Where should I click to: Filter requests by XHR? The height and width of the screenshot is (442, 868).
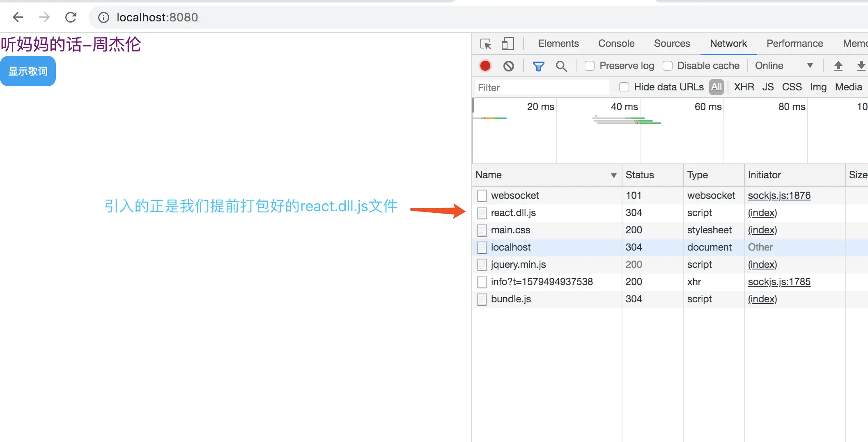744,87
